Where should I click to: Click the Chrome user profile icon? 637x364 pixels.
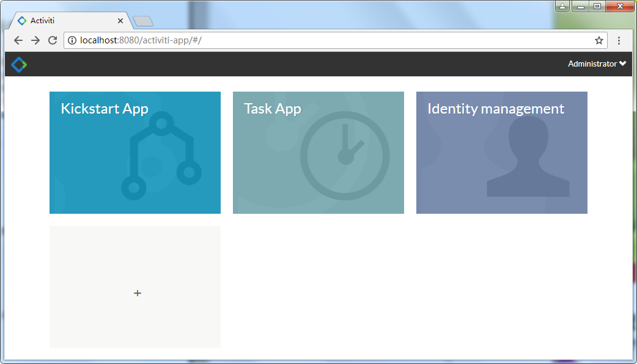pos(562,6)
